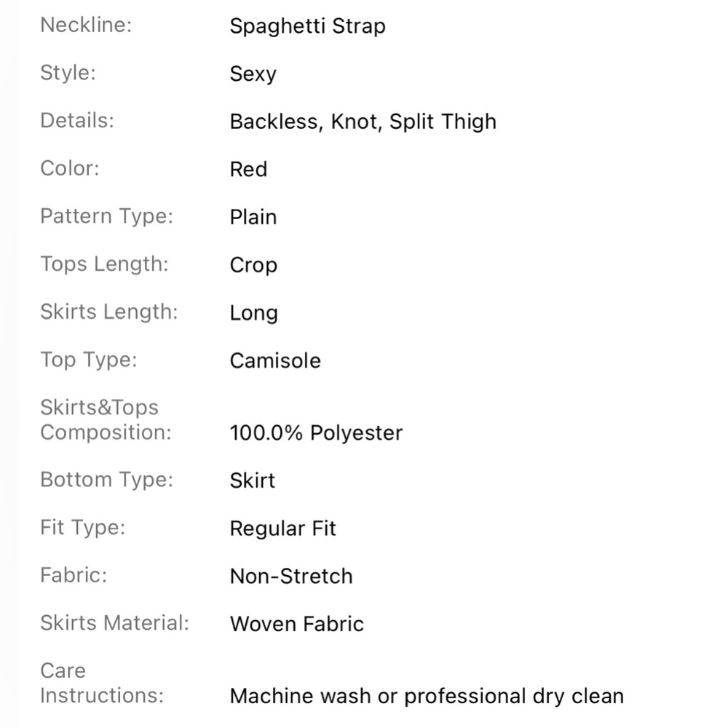Select the "Crop" tops length value
Image resolution: width=728 pixels, height=728 pixels.
[253, 266]
